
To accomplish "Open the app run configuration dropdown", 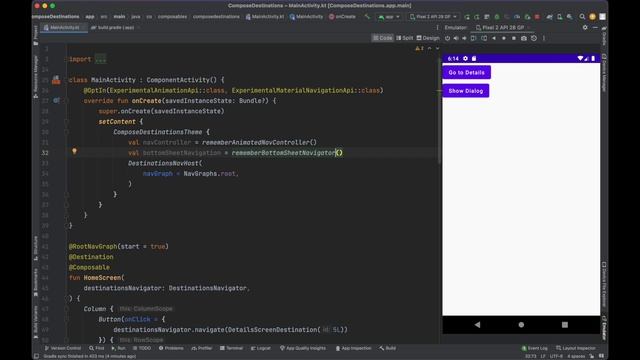I will pyautogui.click(x=389, y=17).
